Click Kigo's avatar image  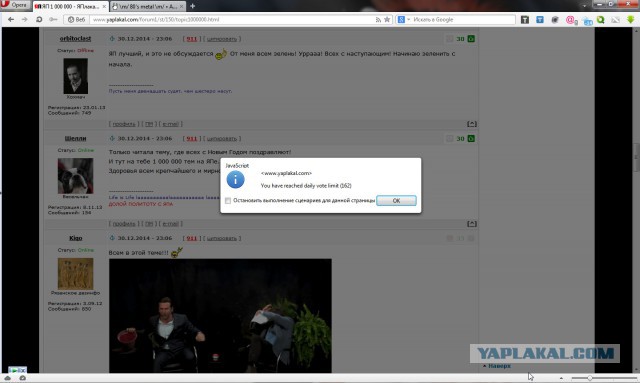click(76, 274)
